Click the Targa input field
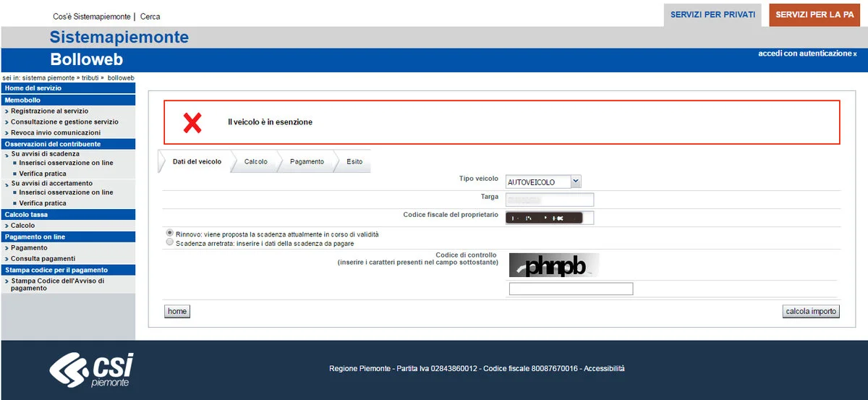 (x=549, y=200)
